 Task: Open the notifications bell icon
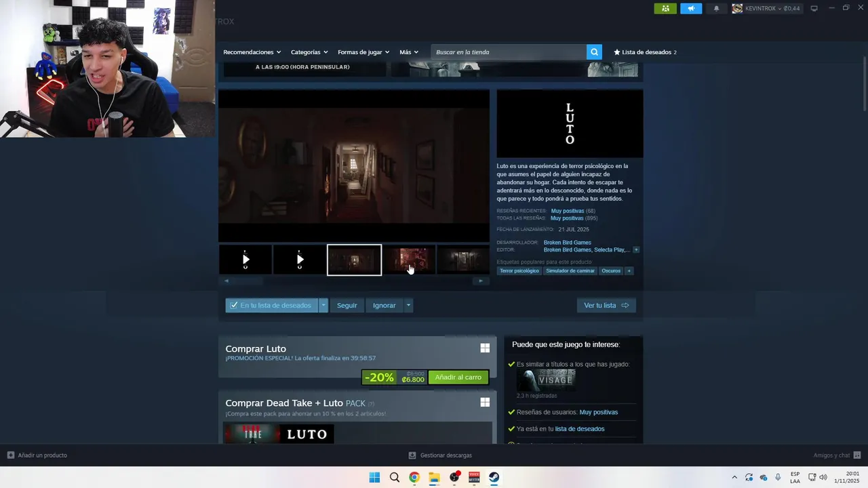point(716,8)
